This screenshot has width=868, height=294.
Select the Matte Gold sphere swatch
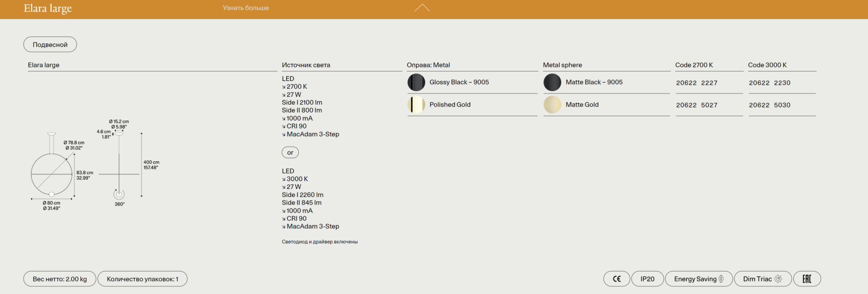click(552, 105)
